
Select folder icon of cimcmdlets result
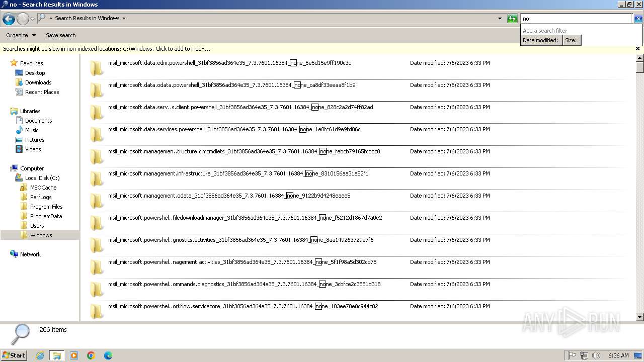point(97,157)
